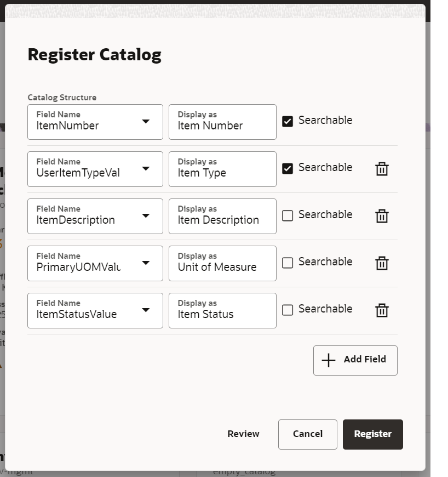
Task: Uncheck Searchable for Item Number
Action: point(288,121)
